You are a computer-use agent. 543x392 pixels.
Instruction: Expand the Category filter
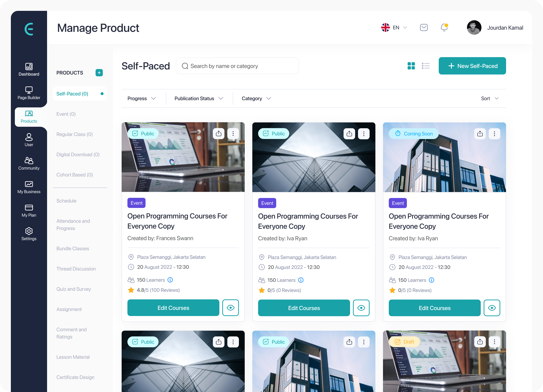256,99
